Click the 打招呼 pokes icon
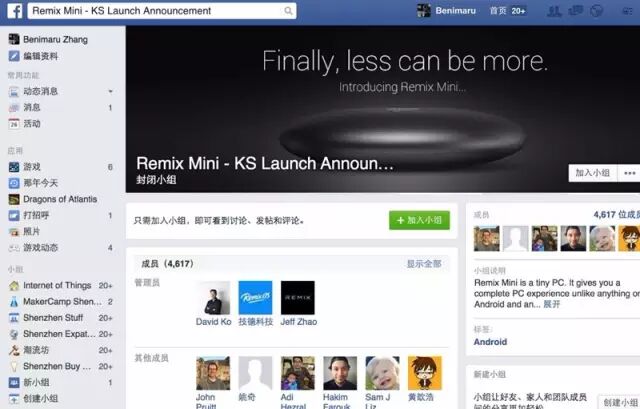 point(14,215)
